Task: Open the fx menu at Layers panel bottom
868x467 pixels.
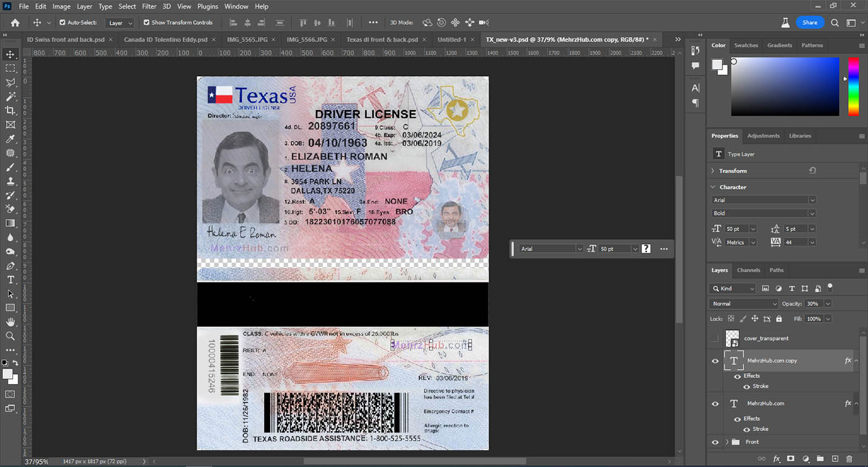Action: coord(776,459)
